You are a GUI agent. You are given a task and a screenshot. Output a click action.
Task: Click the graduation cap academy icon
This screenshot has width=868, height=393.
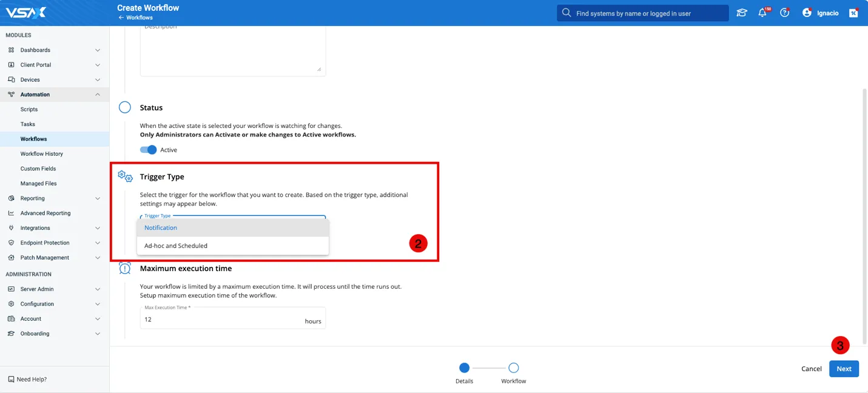click(x=741, y=13)
